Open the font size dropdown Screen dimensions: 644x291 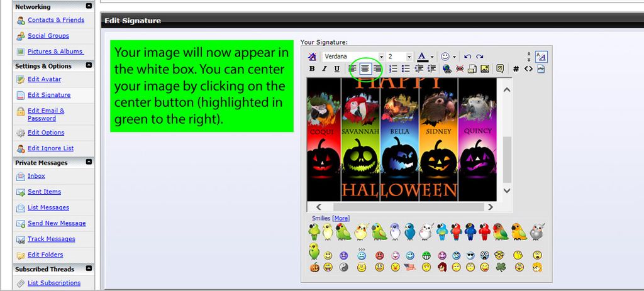click(399, 57)
